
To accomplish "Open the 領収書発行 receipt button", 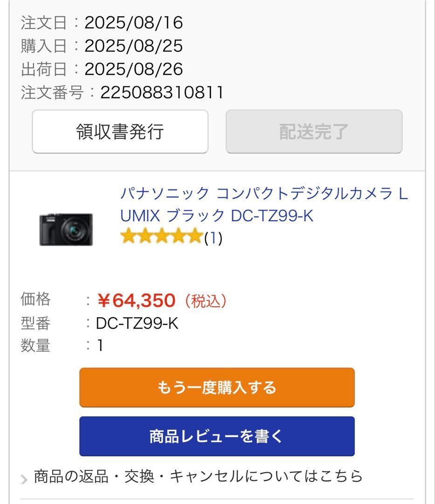I will point(119,132).
